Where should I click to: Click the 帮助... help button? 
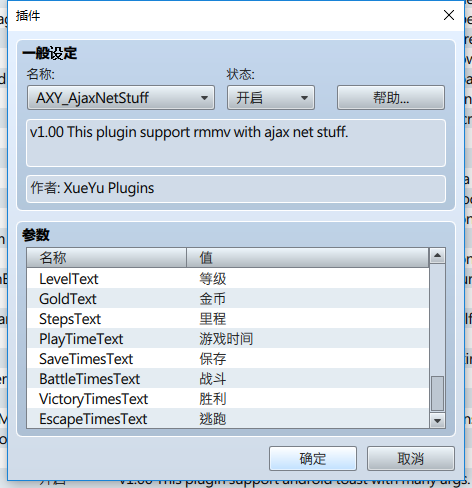point(391,98)
